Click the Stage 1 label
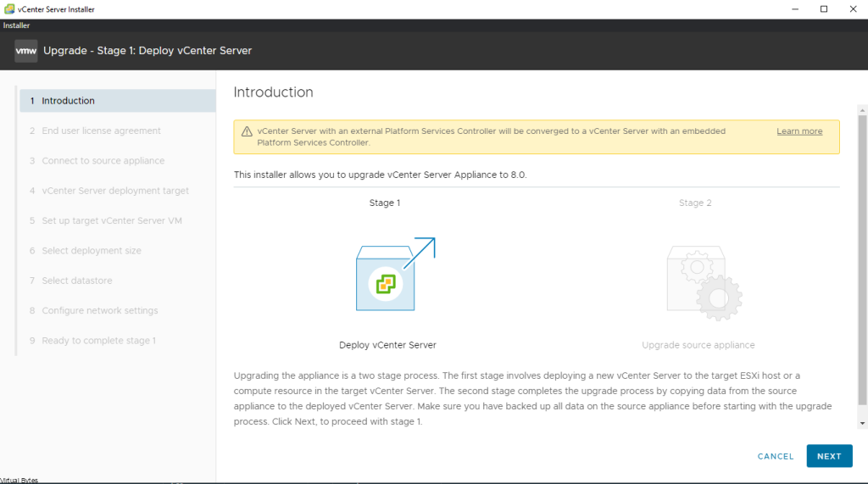Viewport: 868px width, 484px height. 385,203
